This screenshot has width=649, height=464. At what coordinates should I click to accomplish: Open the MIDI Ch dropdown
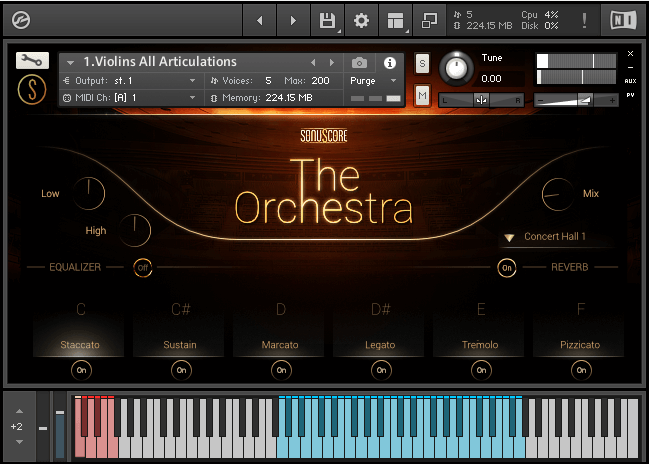pyautogui.click(x=130, y=98)
